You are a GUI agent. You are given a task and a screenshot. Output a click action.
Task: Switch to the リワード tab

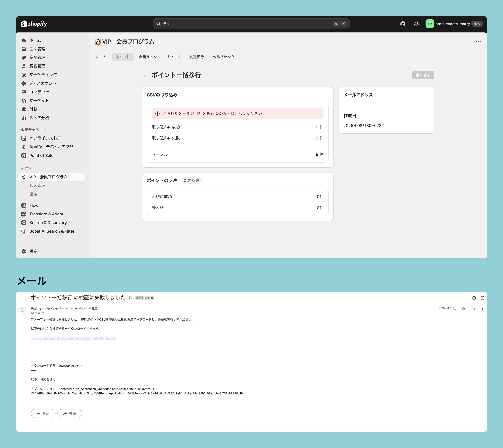(173, 57)
